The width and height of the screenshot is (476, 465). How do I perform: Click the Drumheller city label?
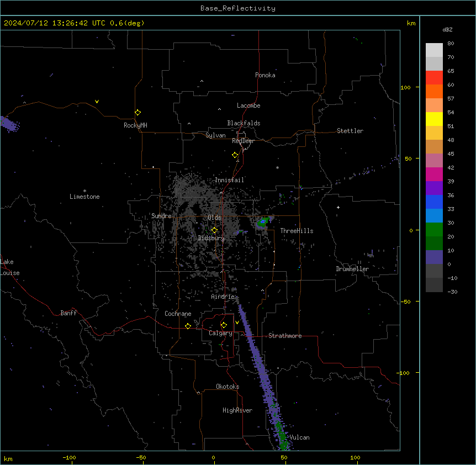click(x=352, y=269)
